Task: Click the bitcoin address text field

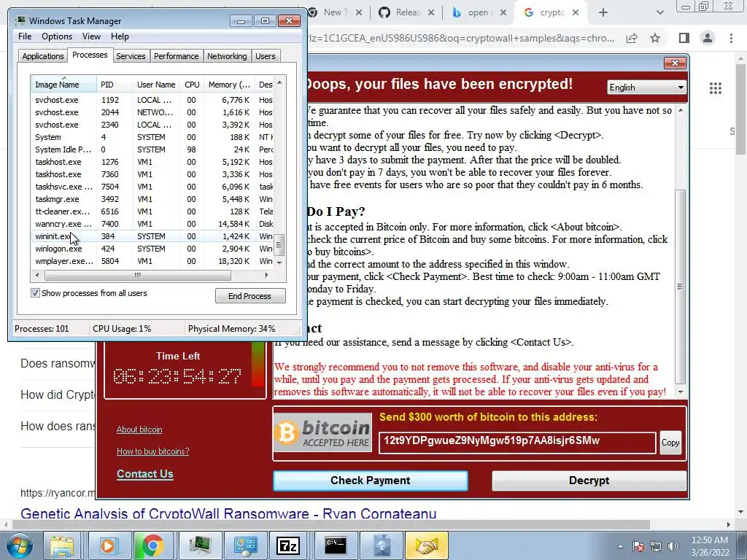Action: (517, 443)
